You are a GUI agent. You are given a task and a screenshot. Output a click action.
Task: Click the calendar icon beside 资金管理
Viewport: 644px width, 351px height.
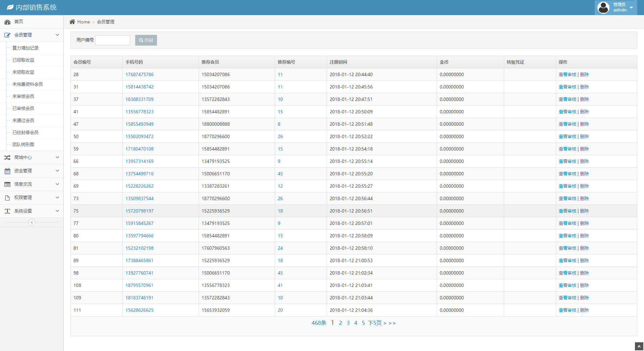point(7,171)
